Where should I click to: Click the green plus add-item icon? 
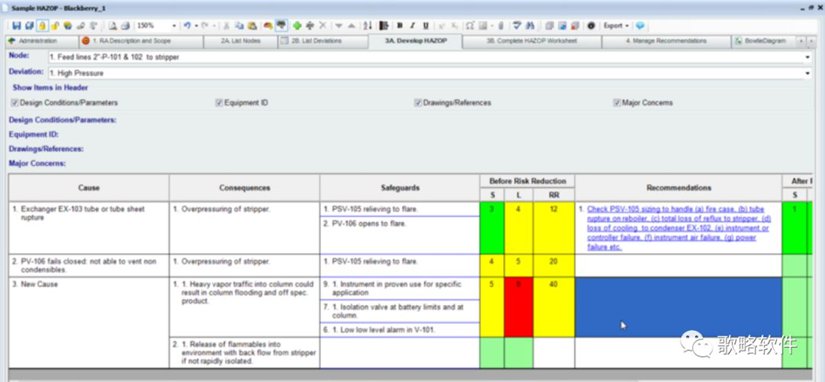pyautogui.click(x=297, y=25)
